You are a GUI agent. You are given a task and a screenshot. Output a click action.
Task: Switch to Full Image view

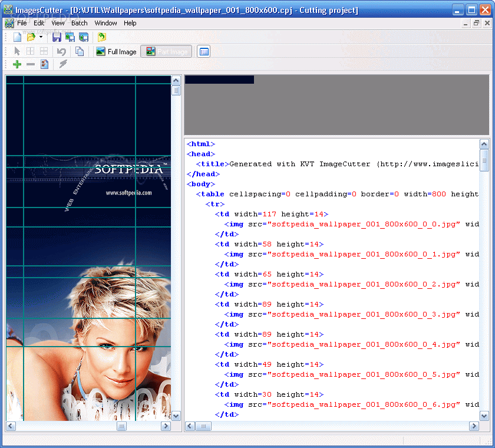pyautogui.click(x=117, y=51)
